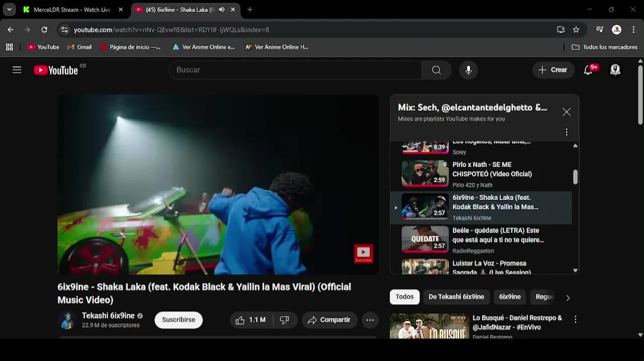Click the playlist panel scrollbar thumb
This screenshot has height=361, width=644.
575,177
